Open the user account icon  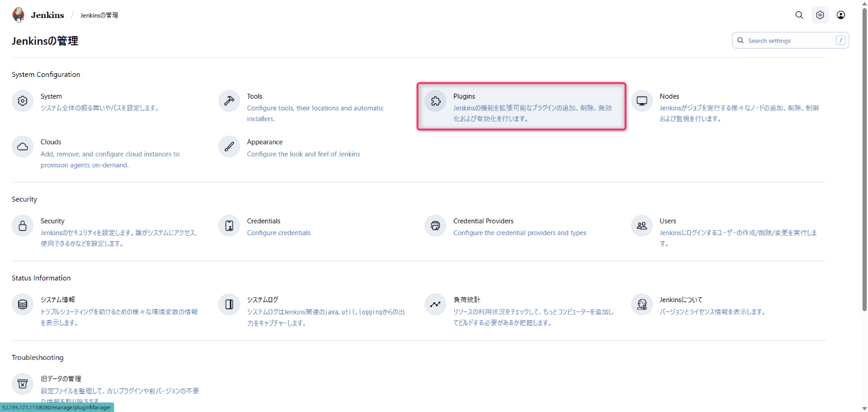point(841,15)
